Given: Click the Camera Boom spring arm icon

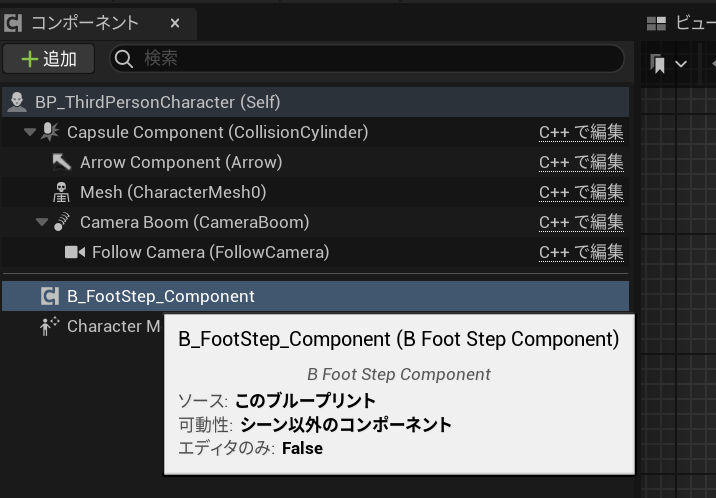Looking at the screenshot, I should coord(62,222).
